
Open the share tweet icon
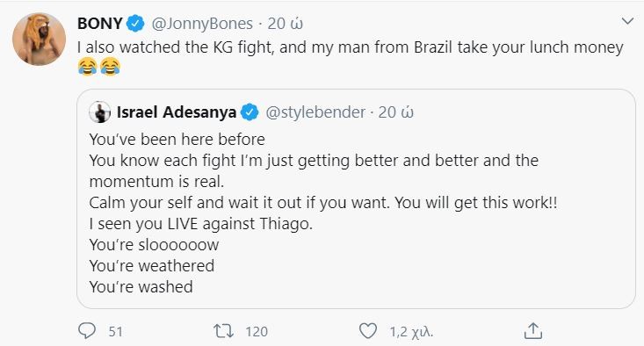tap(533, 331)
